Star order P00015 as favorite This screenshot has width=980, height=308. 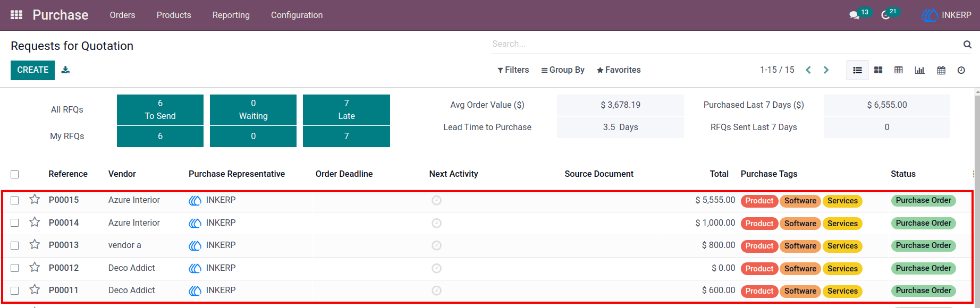pos(35,199)
